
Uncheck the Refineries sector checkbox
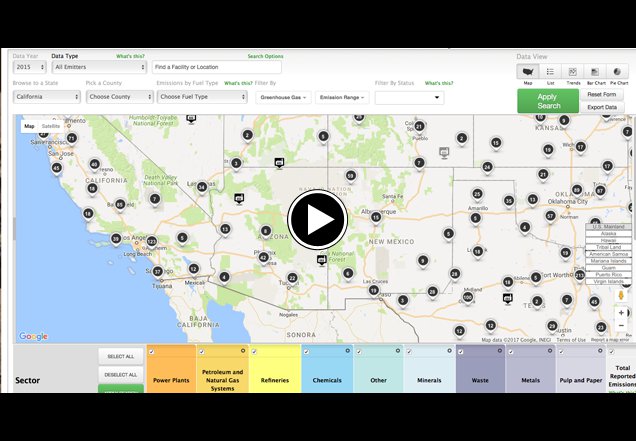(x=254, y=352)
